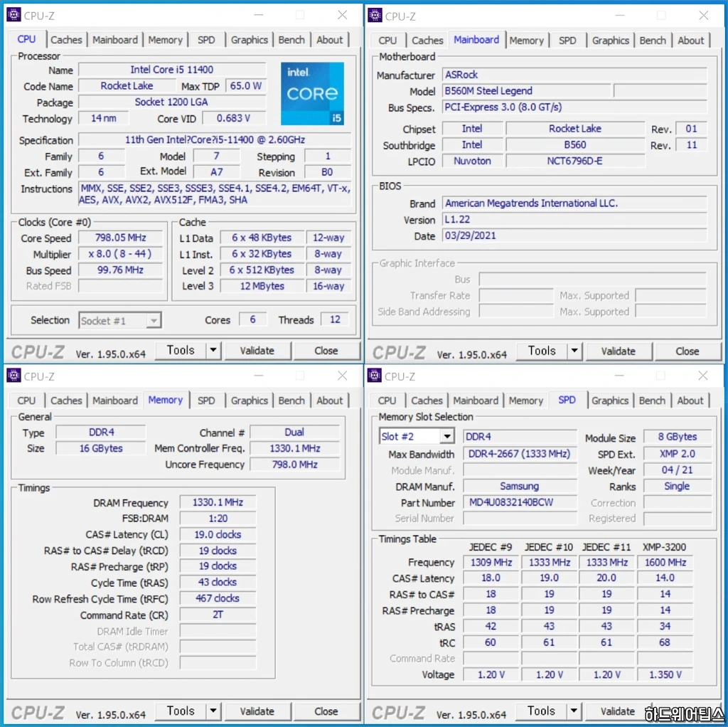728x727 pixels.
Task: Open Memory tab in Mainboard window
Action: (x=526, y=41)
